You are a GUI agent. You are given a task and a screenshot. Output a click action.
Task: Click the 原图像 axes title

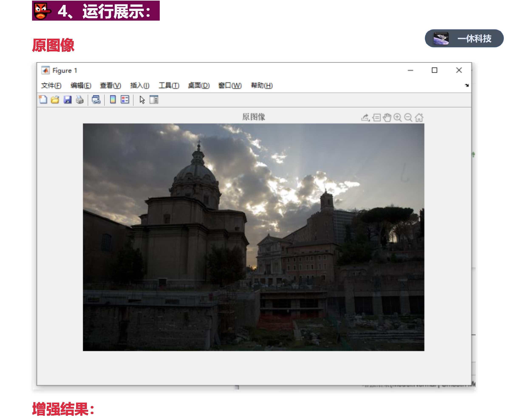pos(253,117)
